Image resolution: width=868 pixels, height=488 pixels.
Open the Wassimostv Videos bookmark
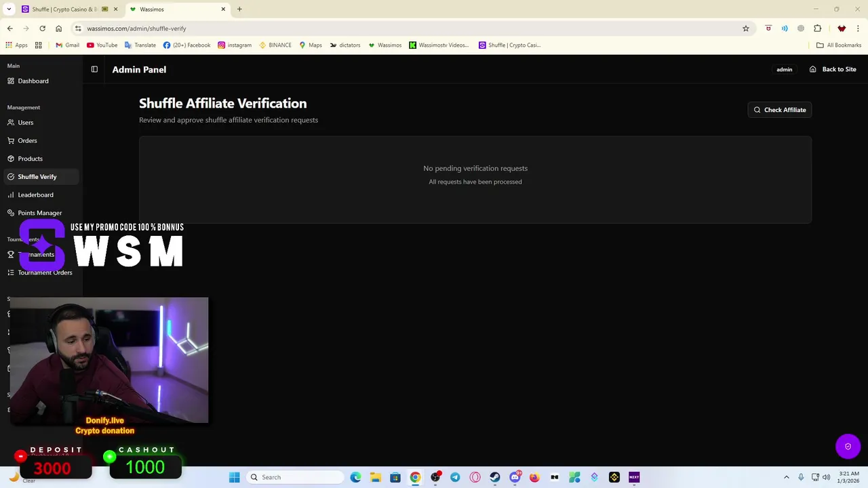pyautogui.click(x=439, y=45)
